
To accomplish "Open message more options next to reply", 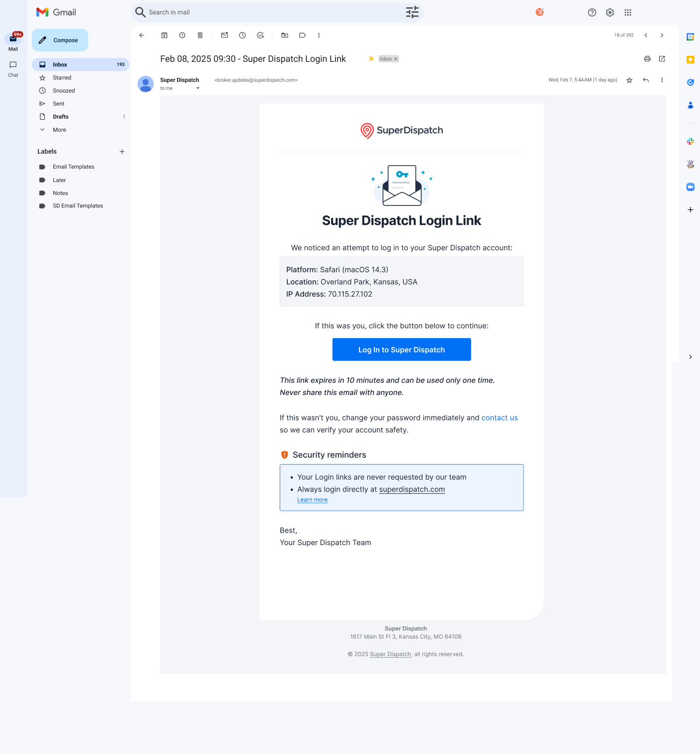I will [662, 80].
